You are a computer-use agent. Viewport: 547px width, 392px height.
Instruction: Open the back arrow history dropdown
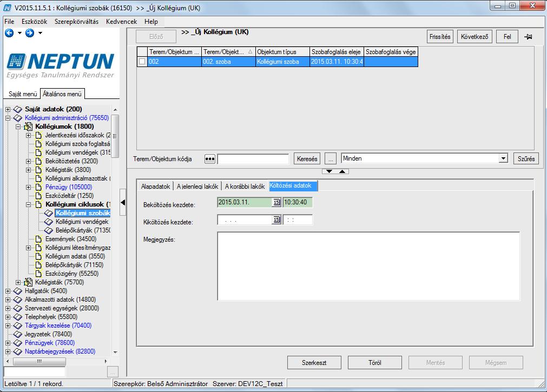point(19,33)
